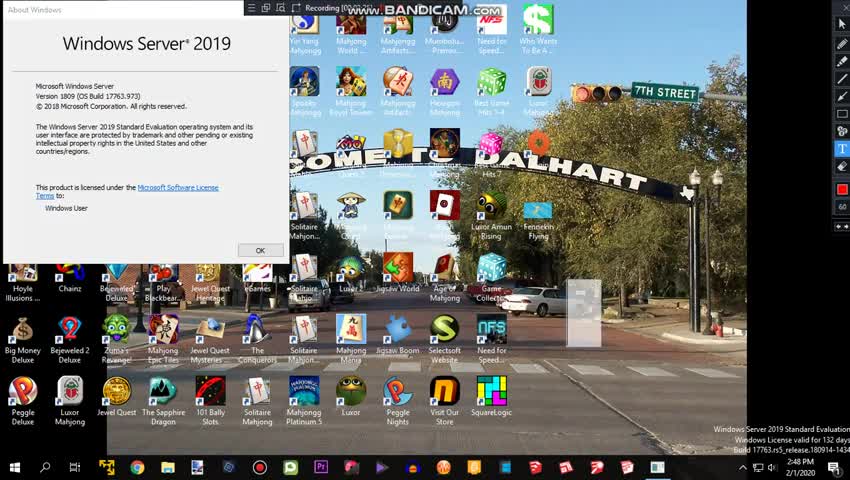850x480 pixels.
Task: Open the Bandicam recording bar menu icon
Action: point(251,8)
